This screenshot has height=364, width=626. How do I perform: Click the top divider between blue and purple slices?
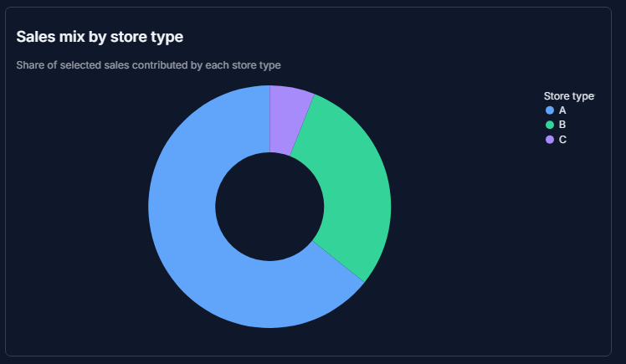pos(269,119)
